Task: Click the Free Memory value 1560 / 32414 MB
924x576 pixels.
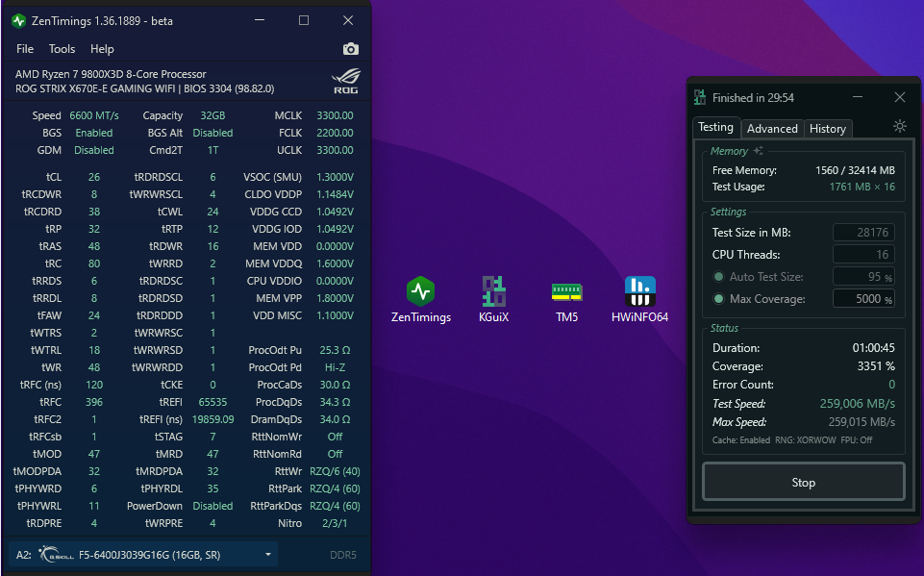Action: point(855,170)
